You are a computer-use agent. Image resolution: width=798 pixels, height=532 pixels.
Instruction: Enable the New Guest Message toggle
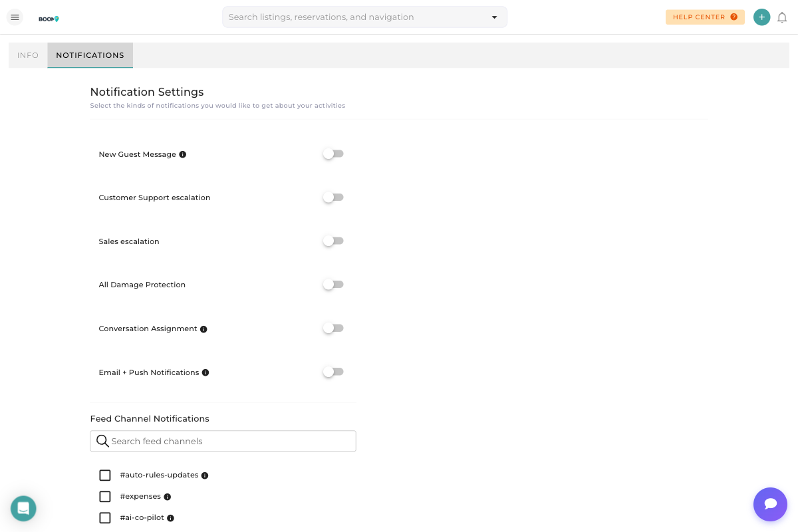(333, 154)
